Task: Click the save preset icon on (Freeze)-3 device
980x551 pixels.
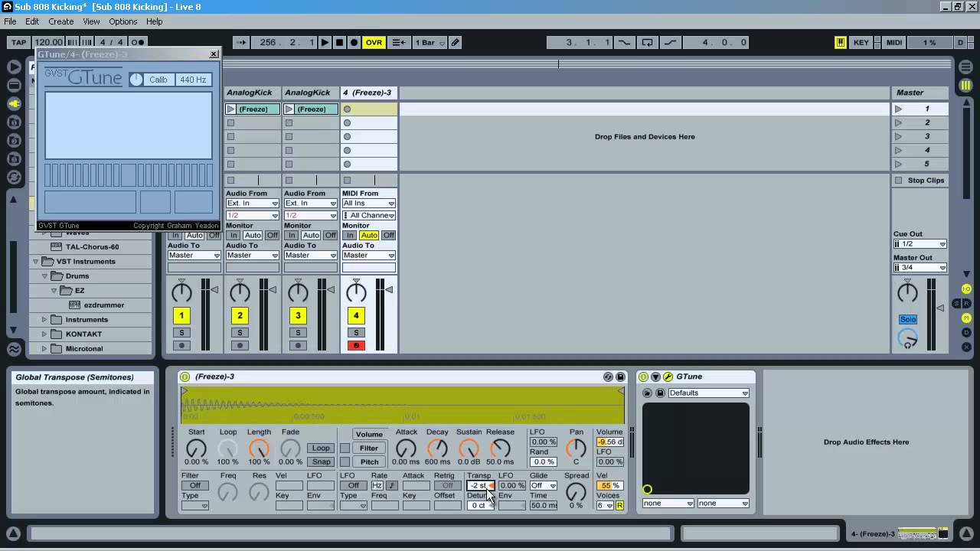Action: pos(620,377)
